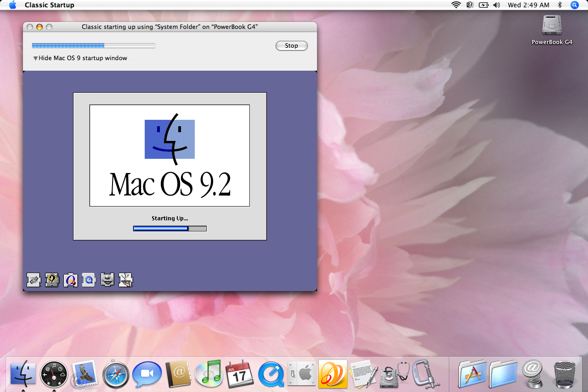Collapse the Hide Mac OS 9 startup window triangle
This screenshot has height=392, width=588.
pos(35,58)
